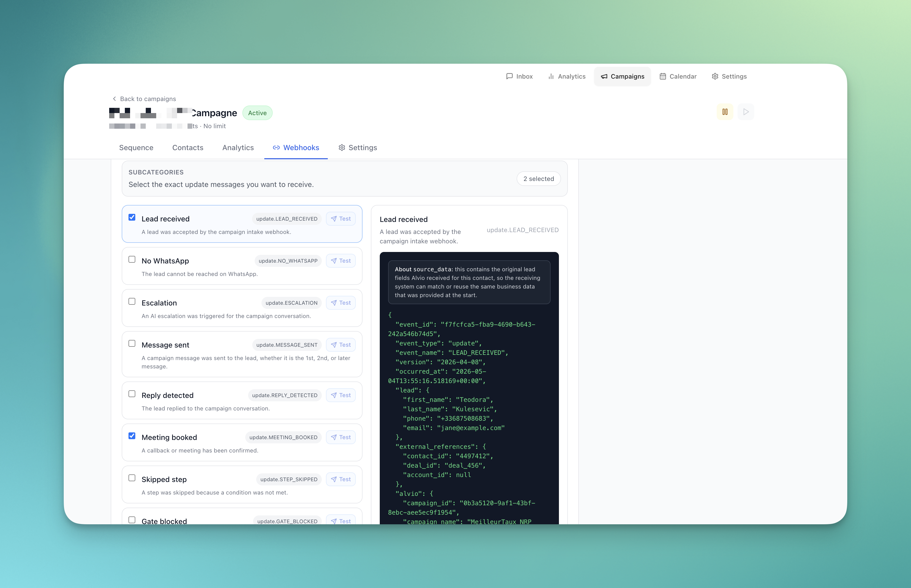Uncheck the Meeting booked checkbox

132,436
